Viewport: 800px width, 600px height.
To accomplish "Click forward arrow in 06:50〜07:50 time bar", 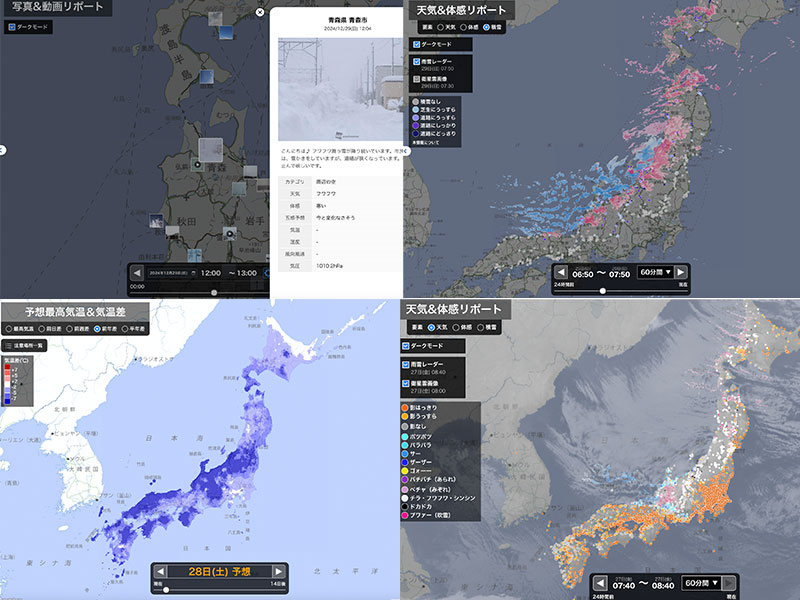I will 681,272.
